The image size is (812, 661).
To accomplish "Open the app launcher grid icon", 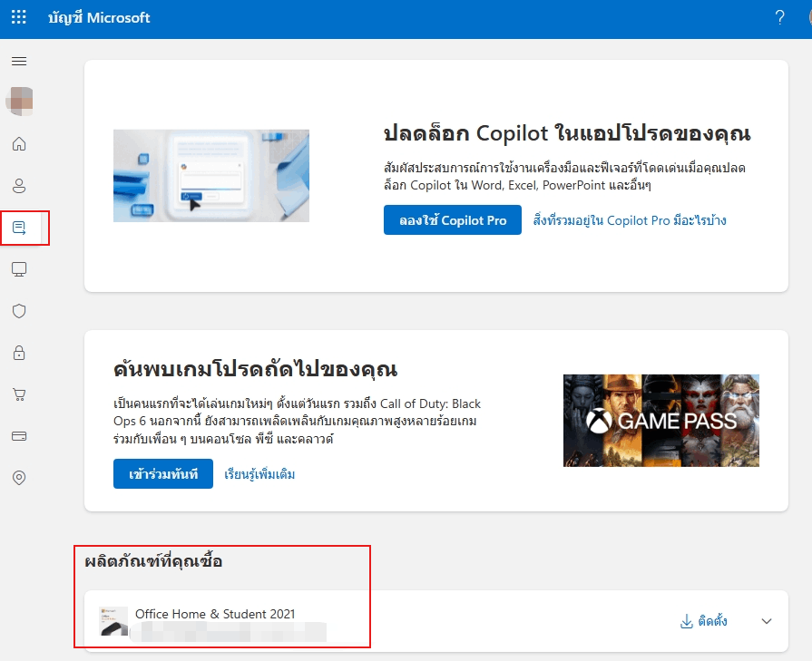I will 19,17.
